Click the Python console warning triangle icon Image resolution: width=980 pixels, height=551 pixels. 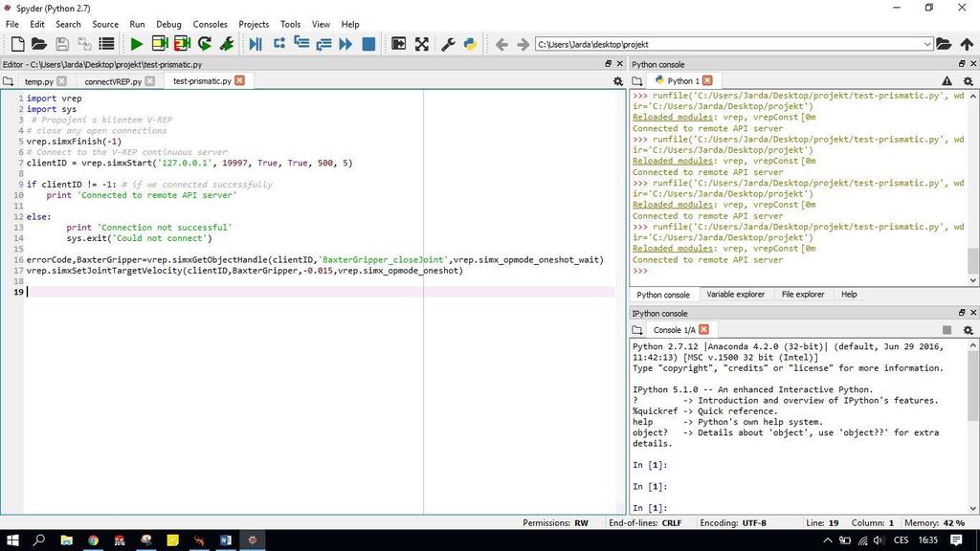(x=947, y=81)
